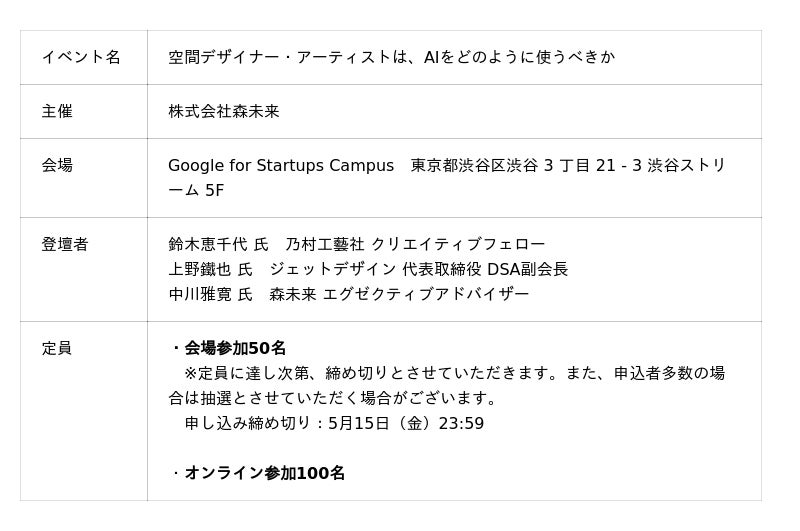
Task: Select speaker name 中川雅寛 氏
Action: [210, 294]
